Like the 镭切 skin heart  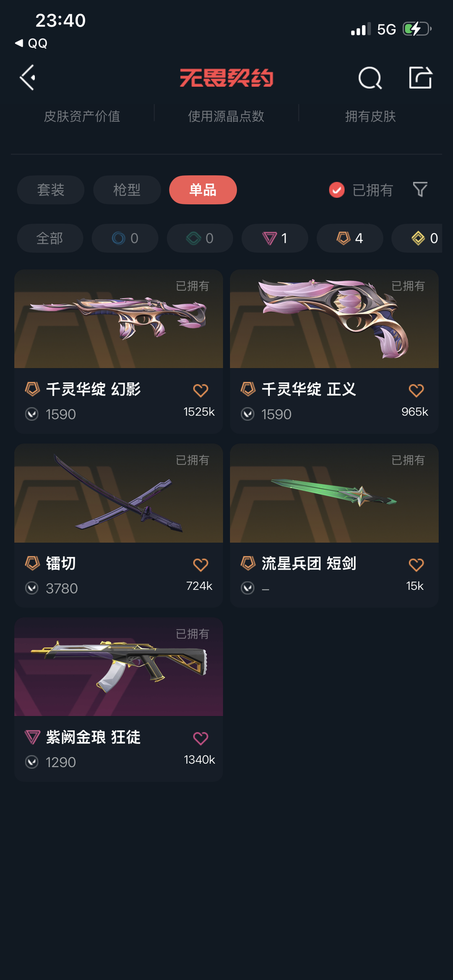200,564
